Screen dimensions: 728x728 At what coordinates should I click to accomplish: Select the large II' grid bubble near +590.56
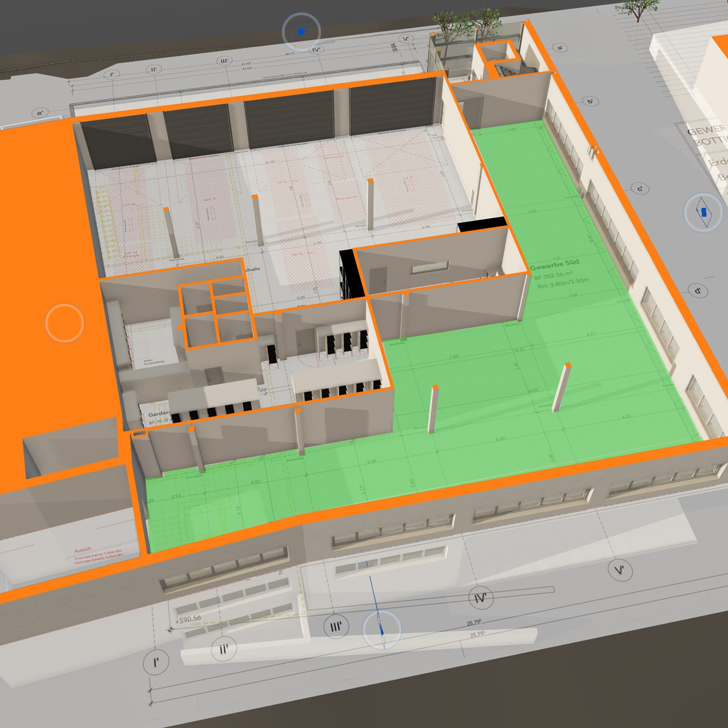click(x=224, y=649)
